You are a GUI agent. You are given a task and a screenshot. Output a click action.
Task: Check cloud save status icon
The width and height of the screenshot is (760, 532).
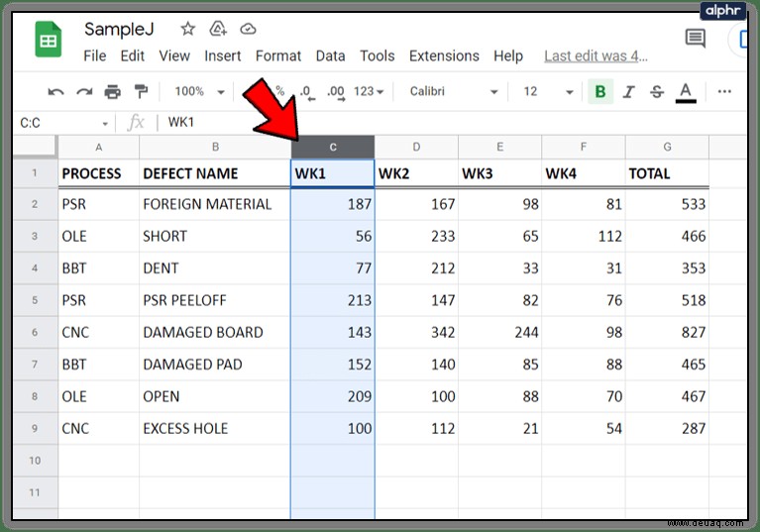pos(248,29)
